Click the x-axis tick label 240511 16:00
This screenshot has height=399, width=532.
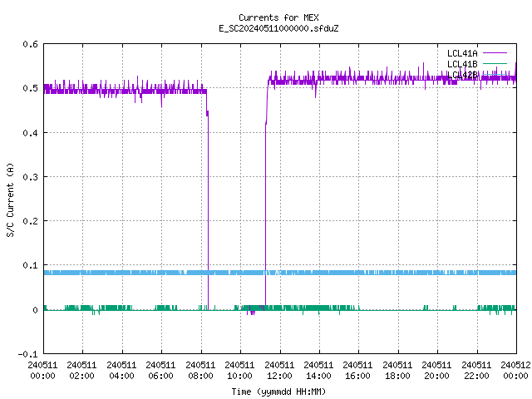coord(357,370)
